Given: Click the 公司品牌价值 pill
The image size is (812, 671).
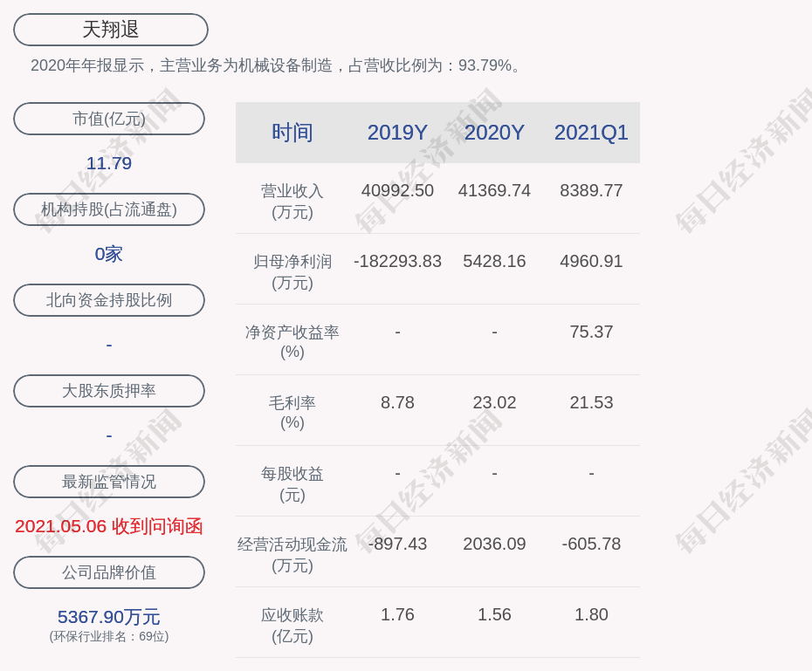Looking at the screenshot, I should [x=109, y=572].
